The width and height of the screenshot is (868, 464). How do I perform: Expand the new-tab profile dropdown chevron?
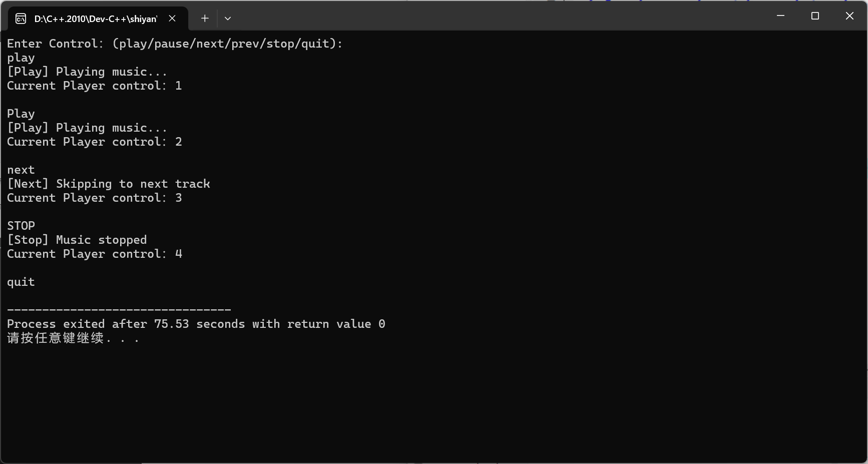(228, 19)
